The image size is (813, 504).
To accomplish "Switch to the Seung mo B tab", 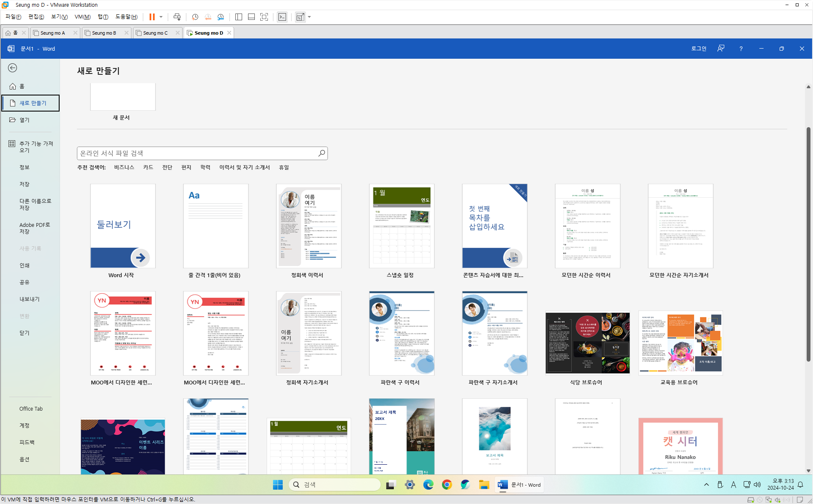I will tap(104, 33).
